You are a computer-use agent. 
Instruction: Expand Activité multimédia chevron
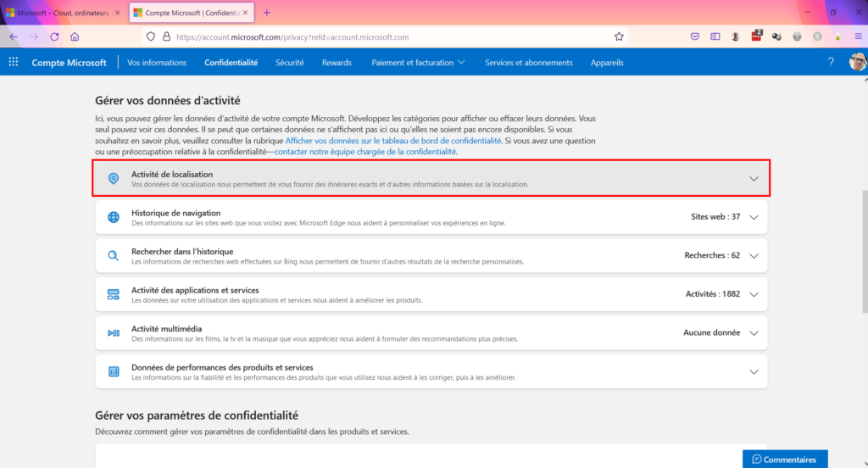[754, 333]
